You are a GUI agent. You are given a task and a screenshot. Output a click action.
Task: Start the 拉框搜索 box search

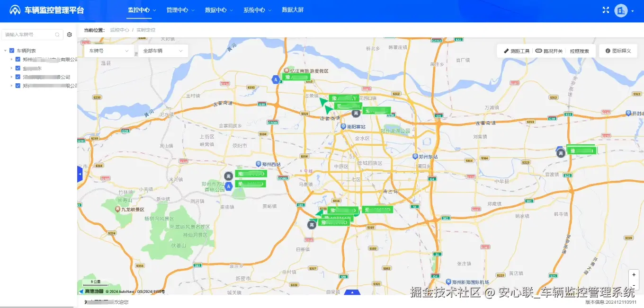click(580, 51)
